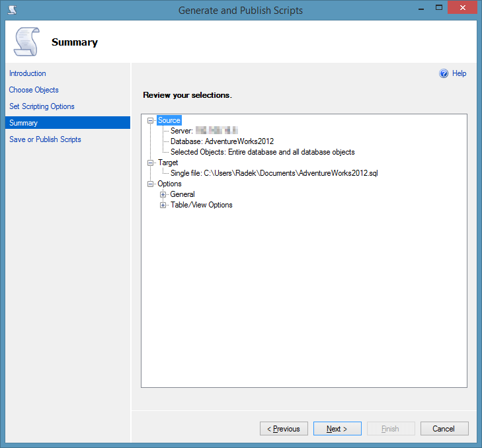Click the Next button
Screen dimensions: 482x448
point(337,429)
